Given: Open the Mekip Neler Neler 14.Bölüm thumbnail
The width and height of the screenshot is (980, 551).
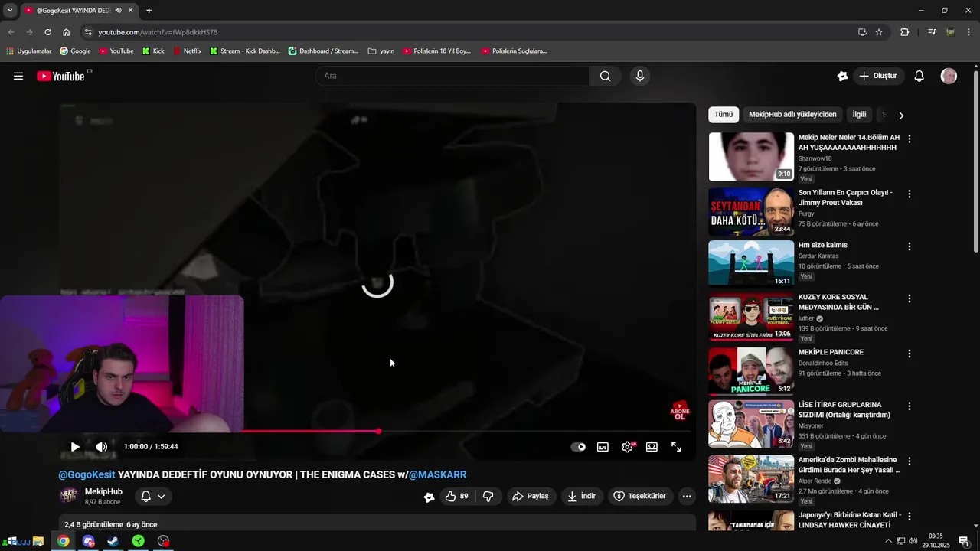Looking at the screenshot, I should (751, 157).
